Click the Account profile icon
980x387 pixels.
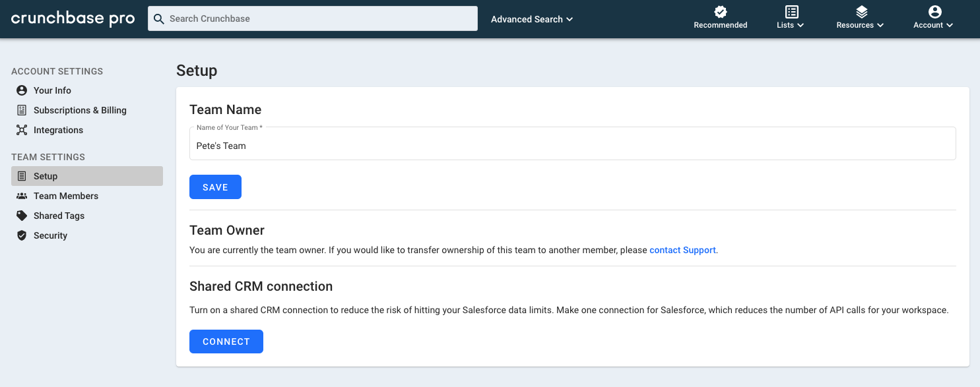click(x=934, y=12)
